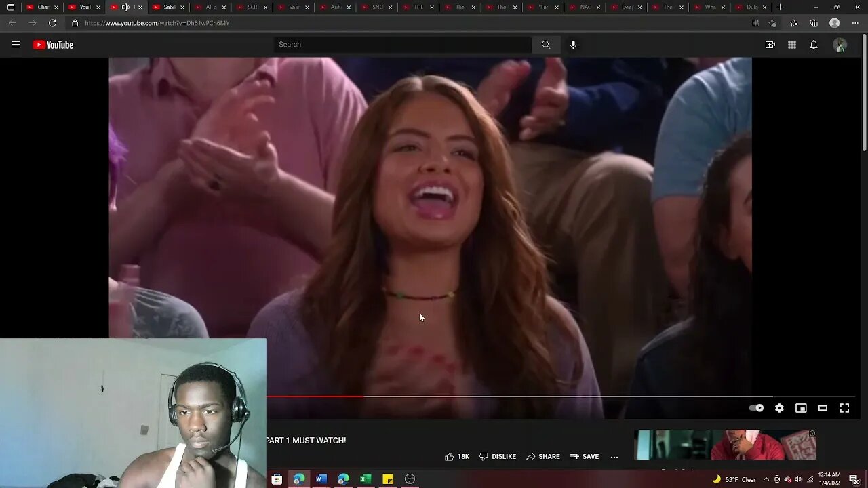Open weather widget showing 53°F Clear
Viewport: 868px width, 488px height.
(x=734, y=479)
